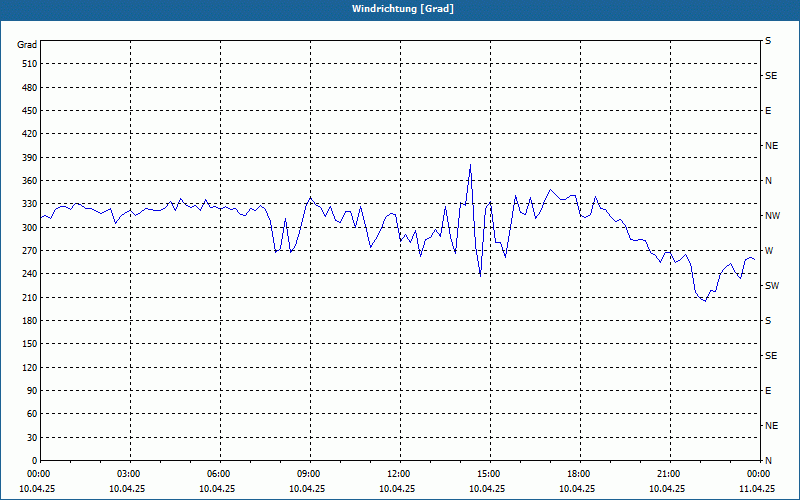
Task: Select the E compass label level with 450
Action: (x=768, y=111)
